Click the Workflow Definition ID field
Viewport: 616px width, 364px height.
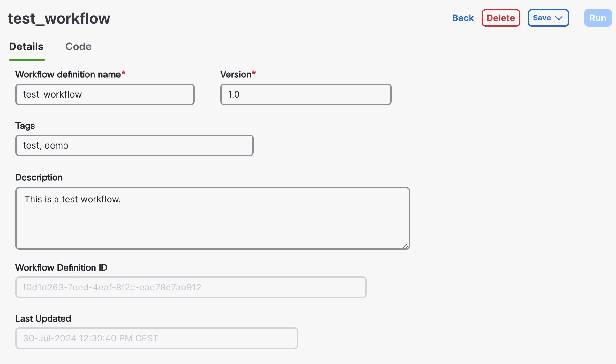pyautogui.click(x=191, y=287)
